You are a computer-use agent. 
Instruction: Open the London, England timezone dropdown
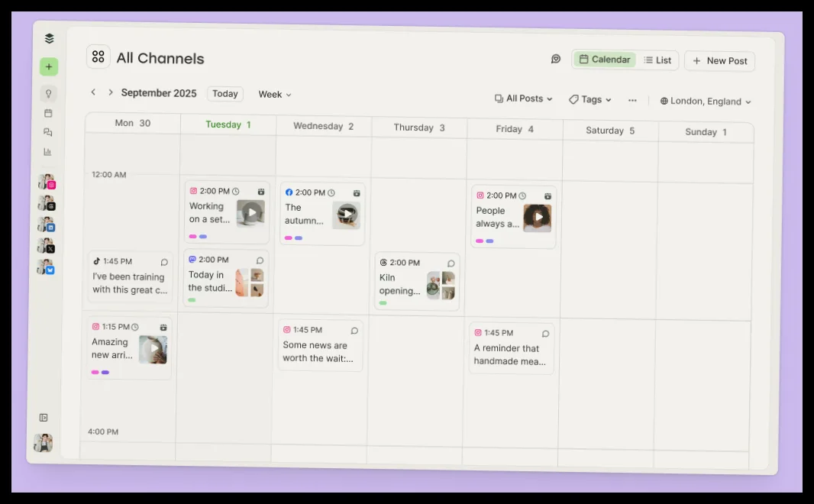click(x=706, y=102)
